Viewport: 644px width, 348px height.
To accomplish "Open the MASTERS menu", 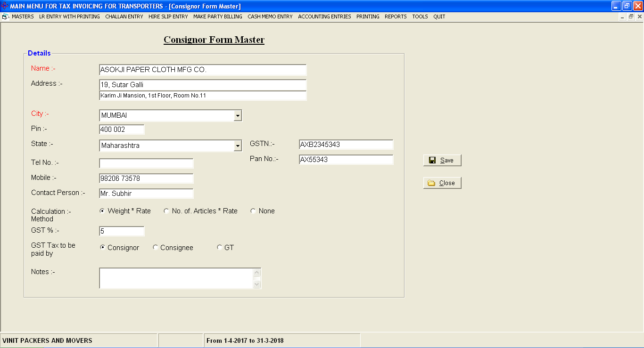I will click(23, 16).
